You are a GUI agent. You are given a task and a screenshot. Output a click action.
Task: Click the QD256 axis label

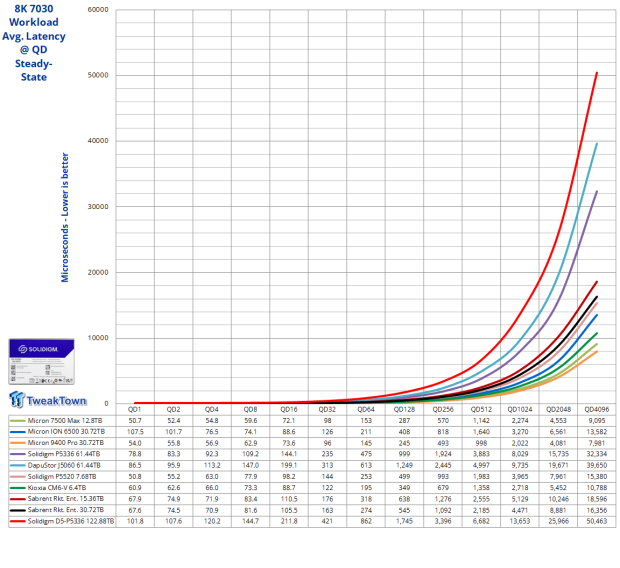443,409
